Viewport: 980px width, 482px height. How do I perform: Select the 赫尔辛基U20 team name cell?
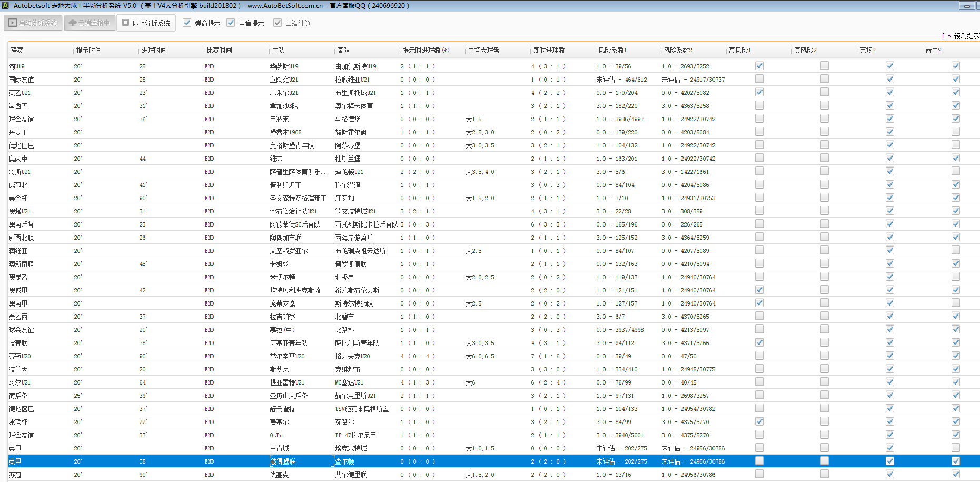(x=287, y=356)
